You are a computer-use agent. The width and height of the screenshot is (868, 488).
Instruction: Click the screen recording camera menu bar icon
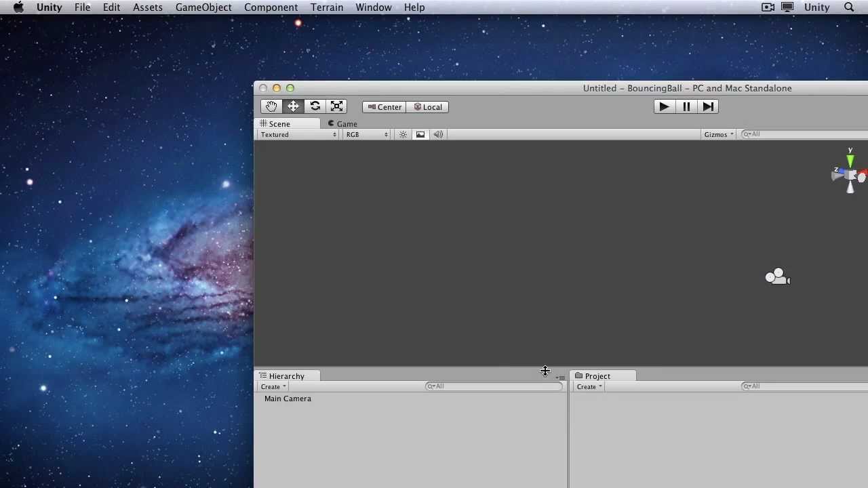tap(768, 7)
